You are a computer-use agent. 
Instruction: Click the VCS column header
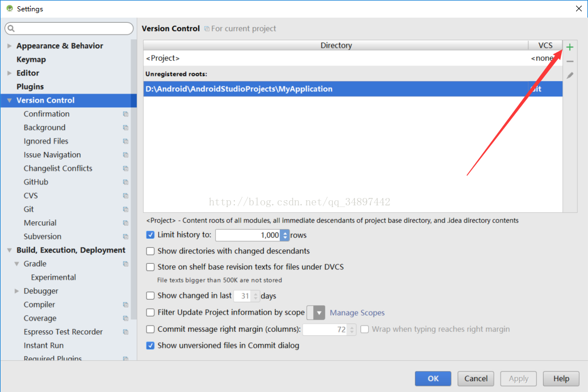pos(545,45)
